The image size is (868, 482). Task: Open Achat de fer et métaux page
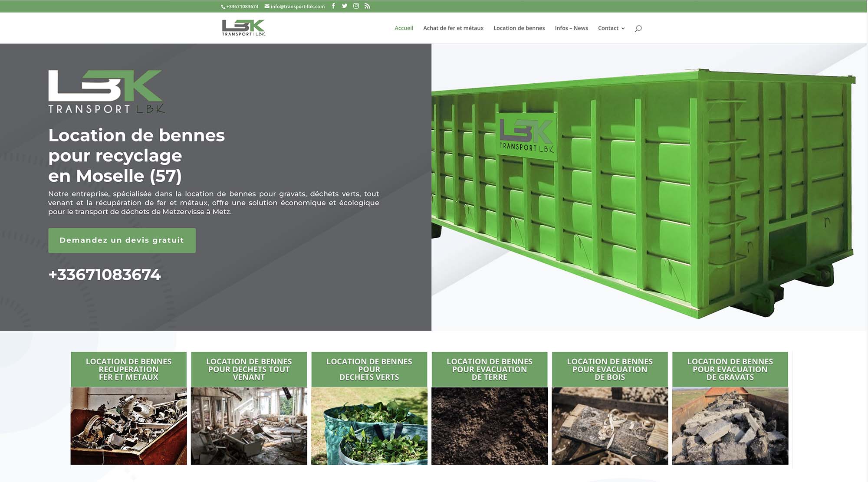[453, 28]
